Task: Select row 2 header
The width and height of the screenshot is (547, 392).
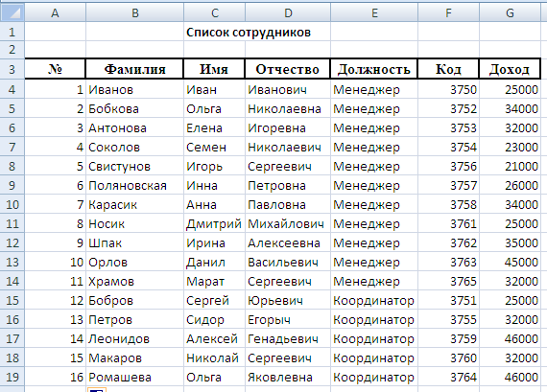Action: (12, 50)
